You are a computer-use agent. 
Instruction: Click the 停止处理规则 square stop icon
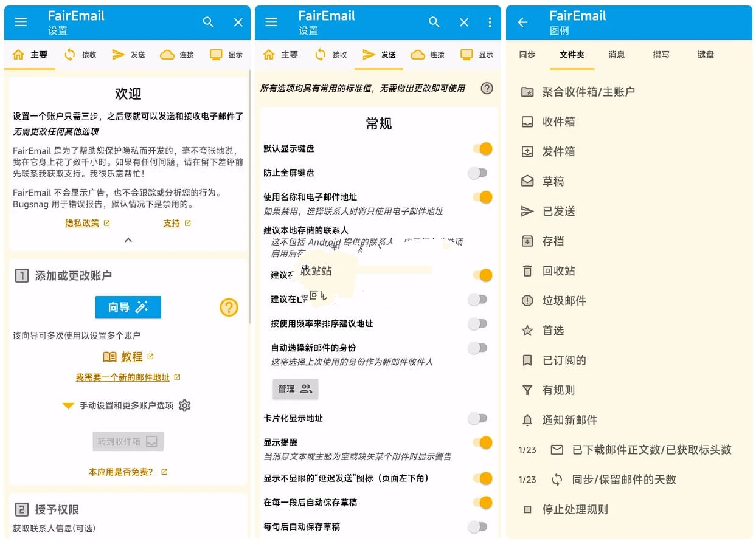(x=527, y=509)
